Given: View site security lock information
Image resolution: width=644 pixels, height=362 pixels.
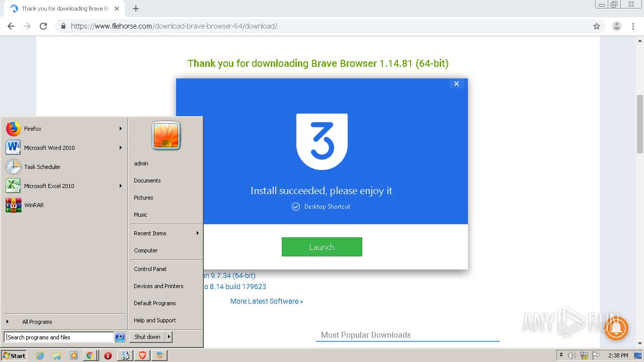Looking at the screenshot, I should coord(63,26).
